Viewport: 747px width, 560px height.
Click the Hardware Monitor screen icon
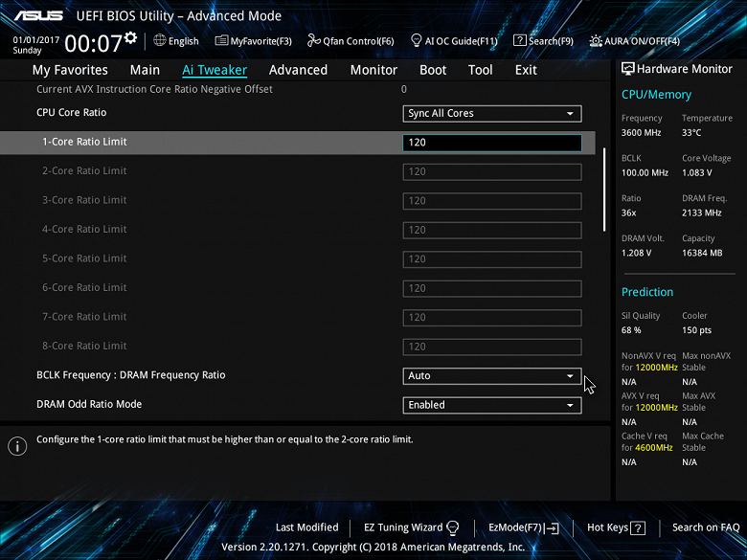[628, 69]
